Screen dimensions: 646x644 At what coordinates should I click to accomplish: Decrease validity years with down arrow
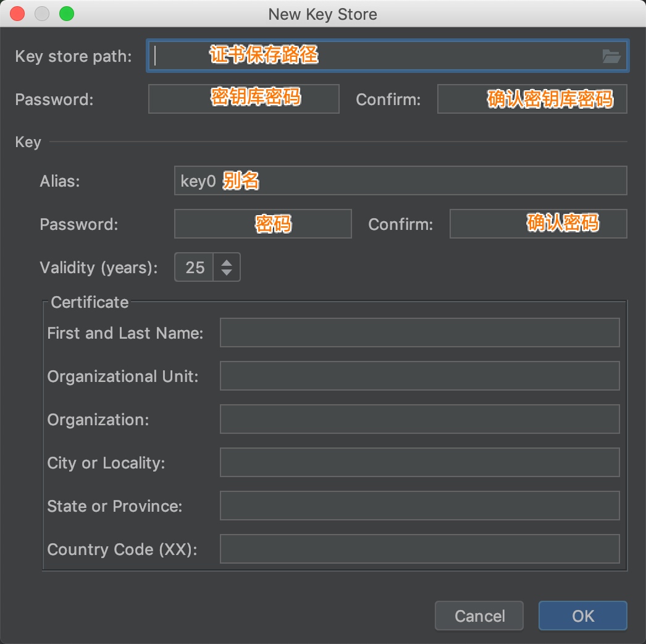227,273
